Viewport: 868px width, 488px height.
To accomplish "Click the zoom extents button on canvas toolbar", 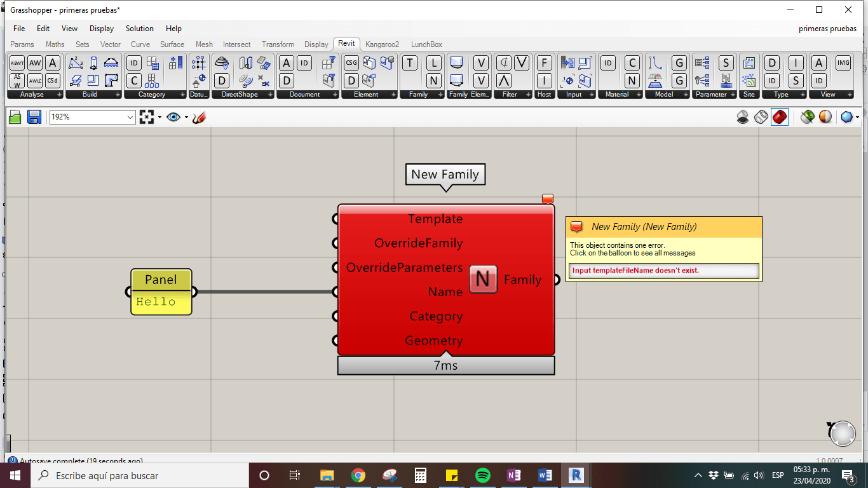I will [147, 117].
